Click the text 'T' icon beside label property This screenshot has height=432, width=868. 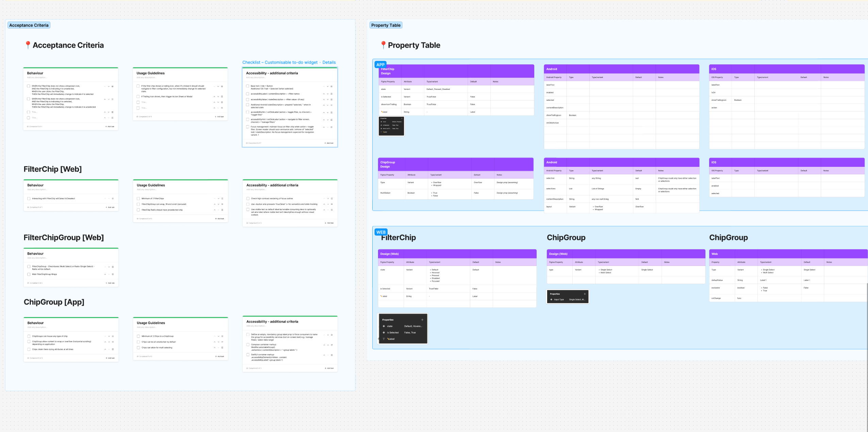coord(384,339)
